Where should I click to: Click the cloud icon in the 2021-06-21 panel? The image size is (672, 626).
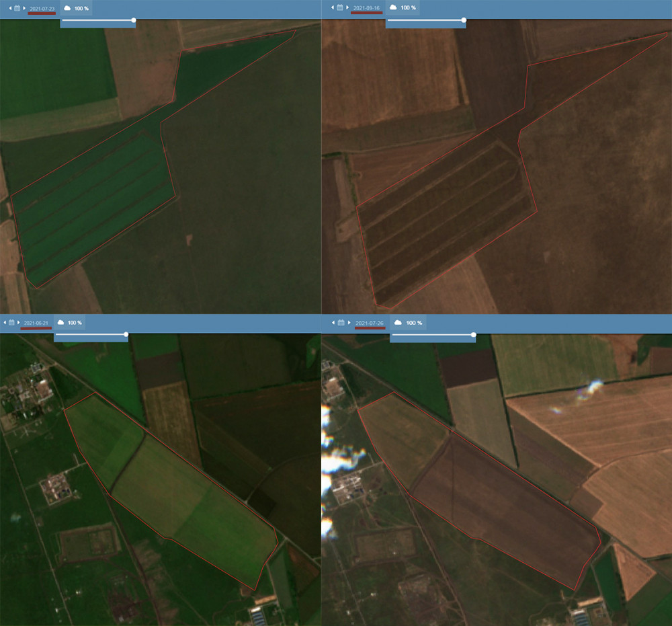60,323
